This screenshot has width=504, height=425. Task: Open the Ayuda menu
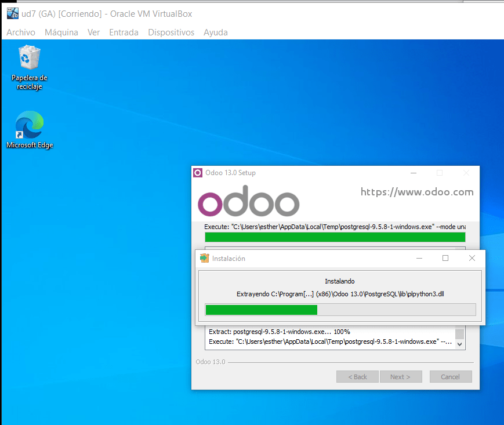click(215, 32)
